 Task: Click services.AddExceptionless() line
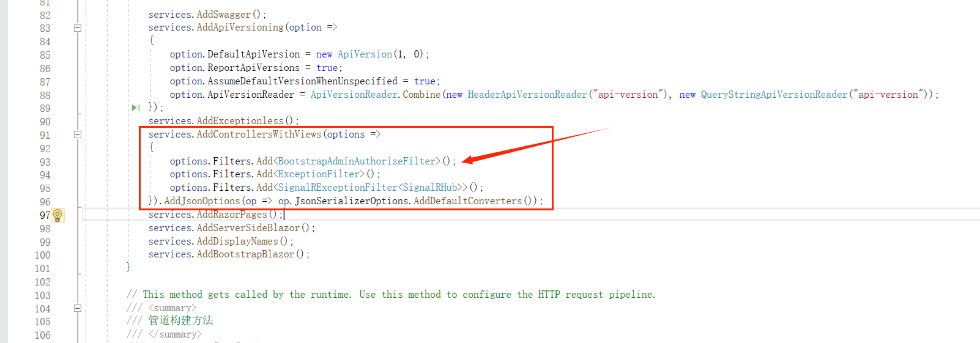[223, 121]
